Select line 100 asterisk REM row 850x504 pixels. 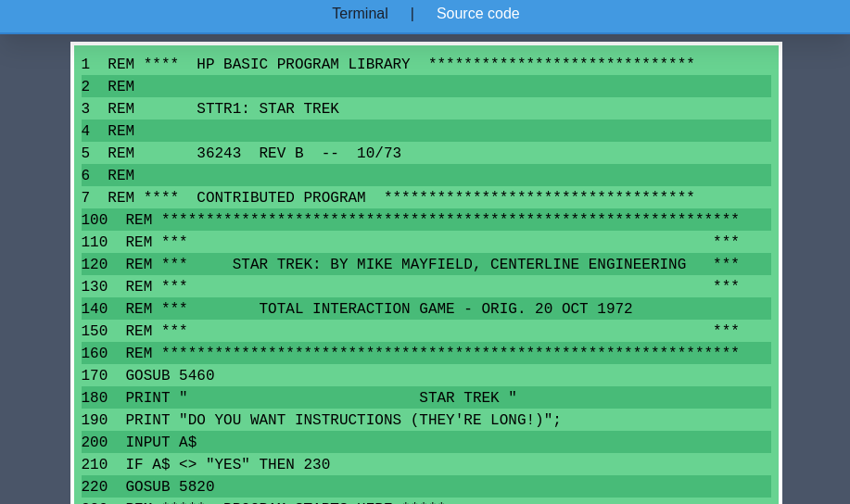pyautogui.click(x=426, y=220)
